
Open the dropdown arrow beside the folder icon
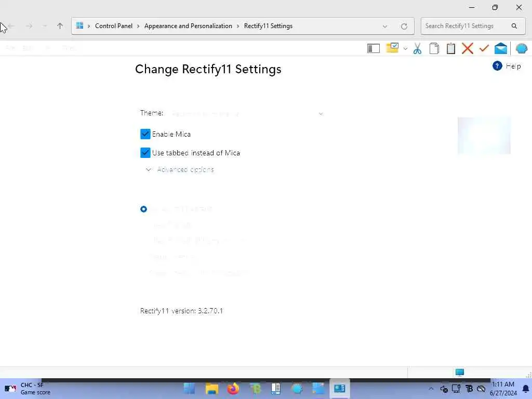[405, 48]
